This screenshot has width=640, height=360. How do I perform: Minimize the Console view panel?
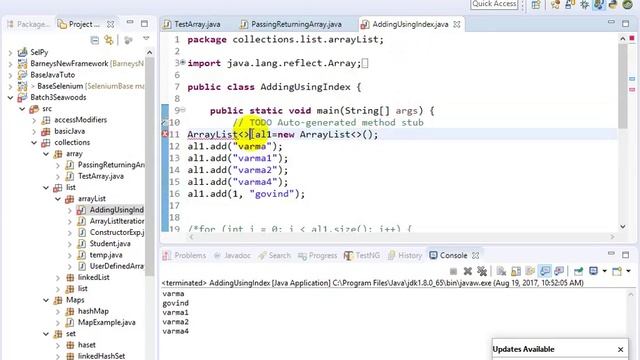pyautogui.click(x=611, y=254)
